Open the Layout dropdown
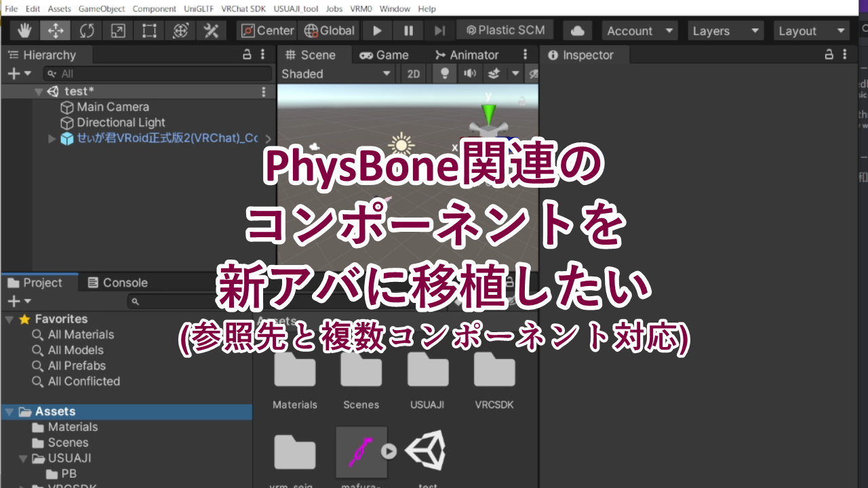 [x=811, y=30]
